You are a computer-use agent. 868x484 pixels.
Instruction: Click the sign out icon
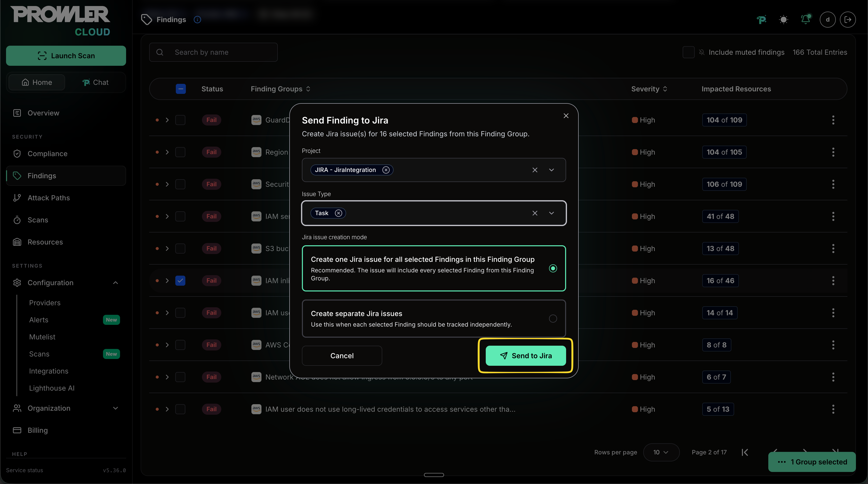(x=848, y=20)
